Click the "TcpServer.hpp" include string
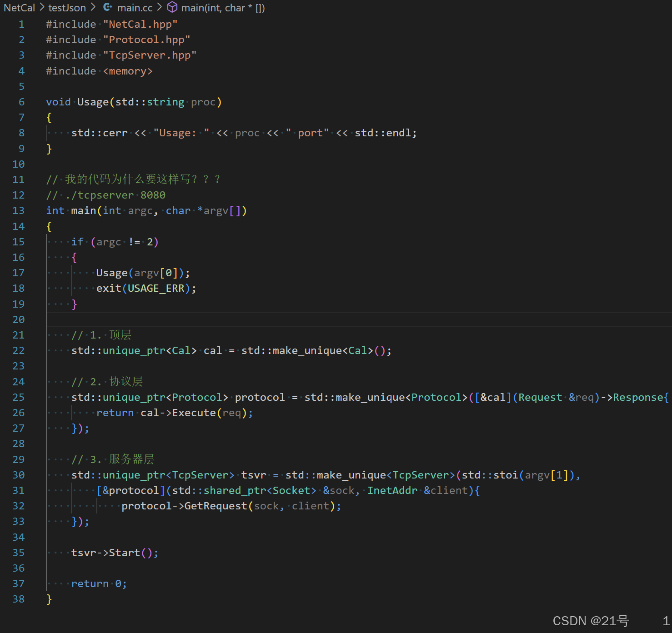Screen dimensions: 672x633 point(150,55)
